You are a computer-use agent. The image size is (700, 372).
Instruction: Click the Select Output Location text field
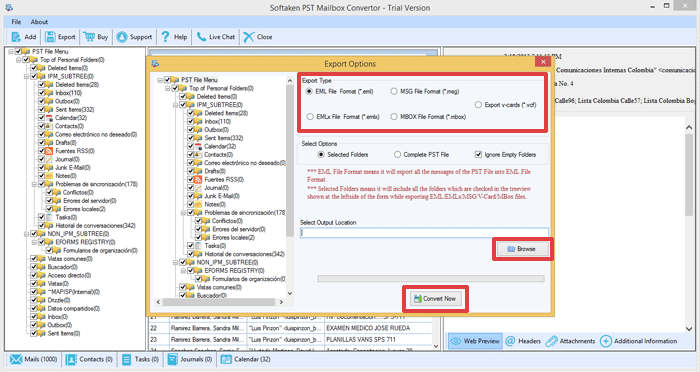(x=424, y=233)
